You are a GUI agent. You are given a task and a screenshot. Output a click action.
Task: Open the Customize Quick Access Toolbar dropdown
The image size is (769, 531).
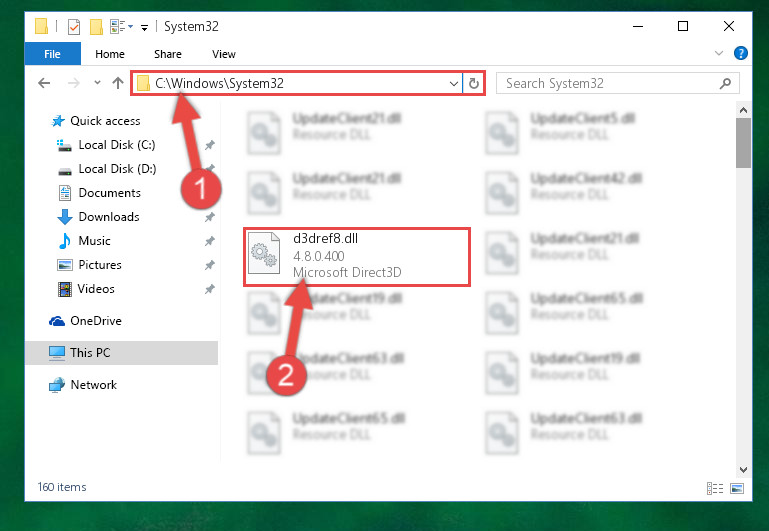144,27
